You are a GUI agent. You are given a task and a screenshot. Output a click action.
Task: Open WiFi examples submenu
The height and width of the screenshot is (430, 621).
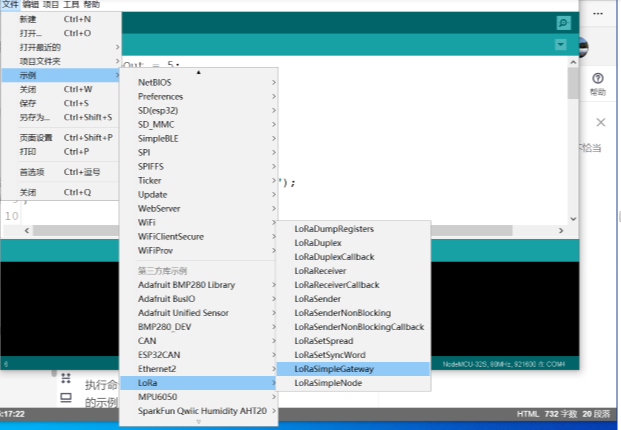199,223
